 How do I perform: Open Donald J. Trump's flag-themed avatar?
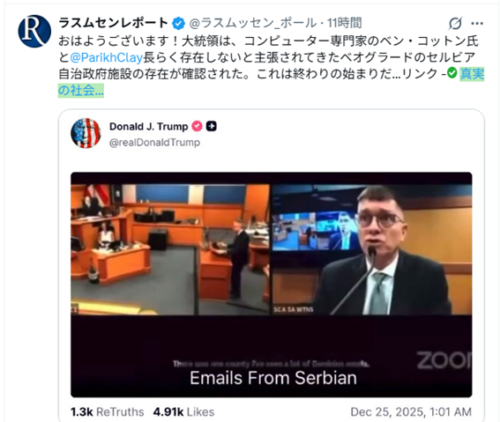coord(86,133)
